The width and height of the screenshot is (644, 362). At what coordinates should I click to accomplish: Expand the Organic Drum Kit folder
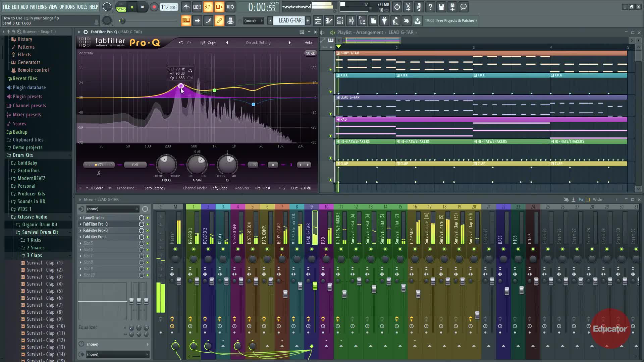coord(40,225)
